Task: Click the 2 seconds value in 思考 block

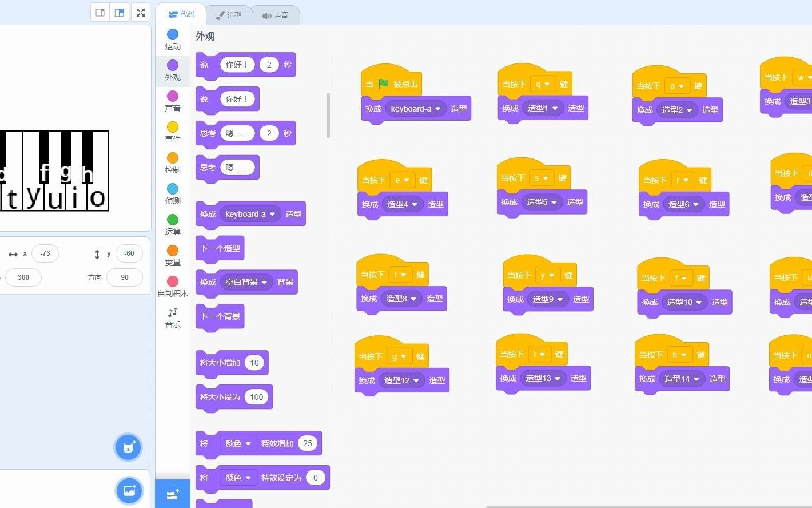Action: (x=269, y=133)
